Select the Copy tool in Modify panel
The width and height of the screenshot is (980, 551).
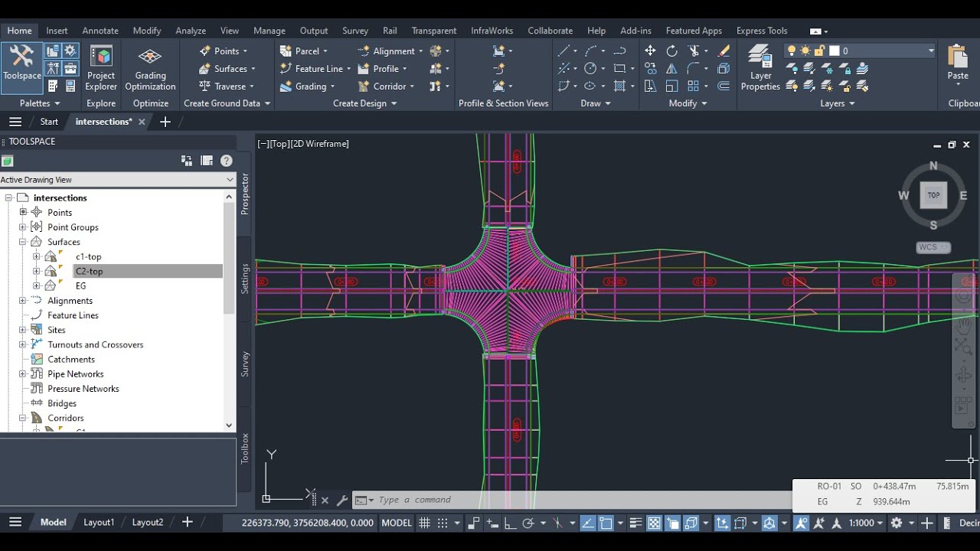tap(650, 68)
